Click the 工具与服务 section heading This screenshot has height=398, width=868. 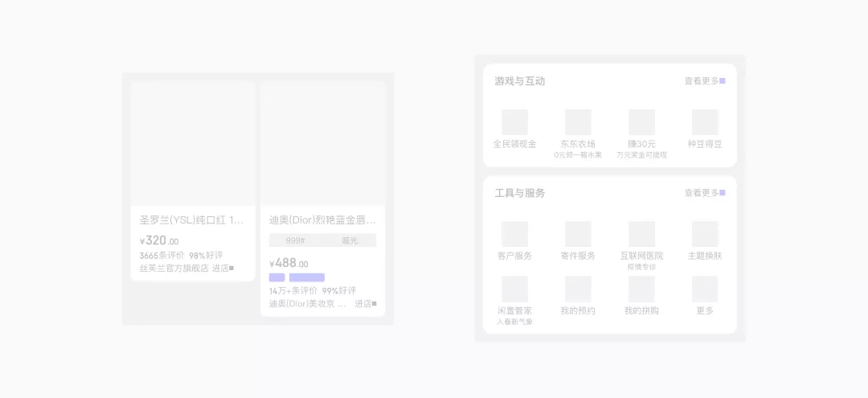[x=520, y=193]
